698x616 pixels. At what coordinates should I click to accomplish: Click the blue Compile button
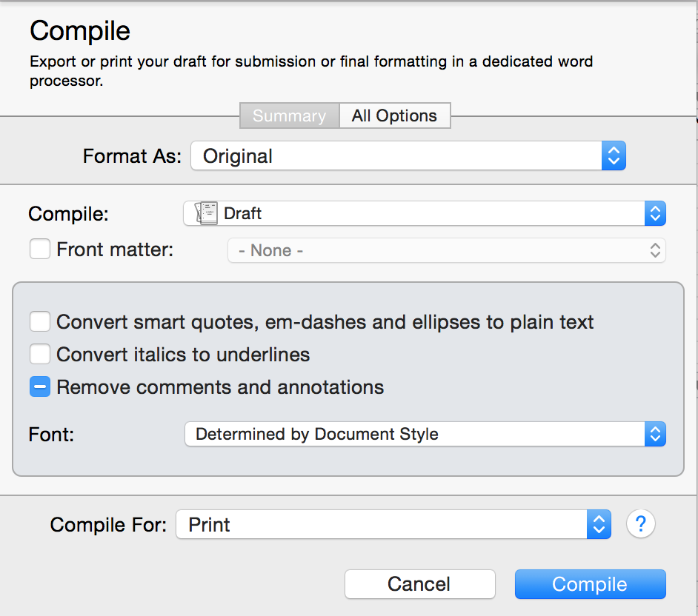point(590,584)
